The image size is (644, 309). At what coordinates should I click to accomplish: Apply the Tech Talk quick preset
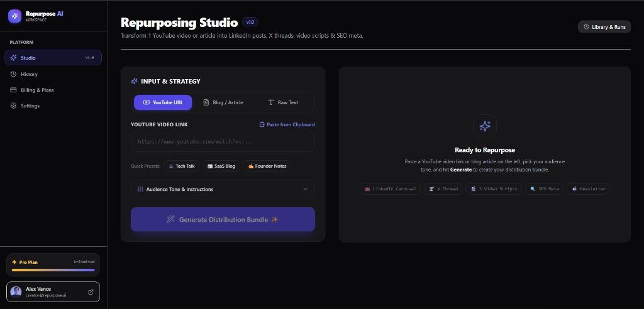182,166
